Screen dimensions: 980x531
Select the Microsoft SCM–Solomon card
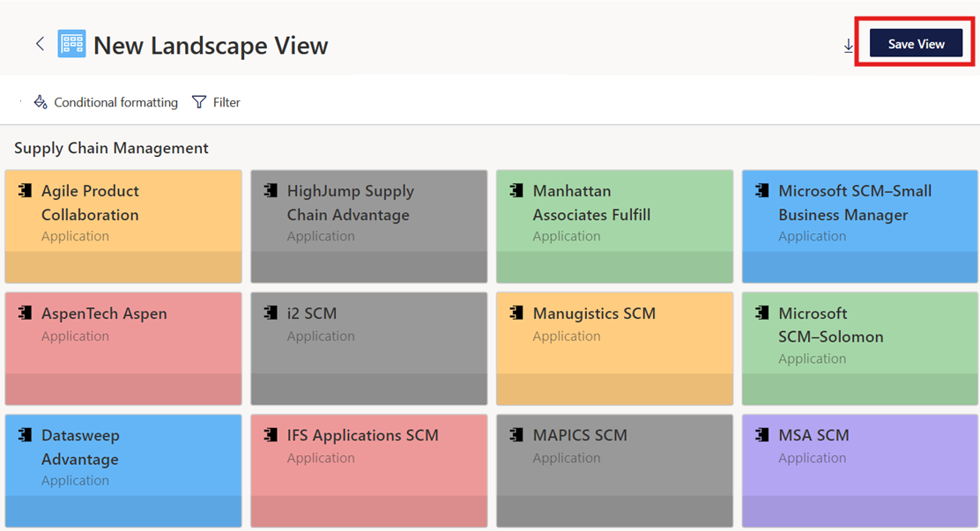(x=860, y=349)
